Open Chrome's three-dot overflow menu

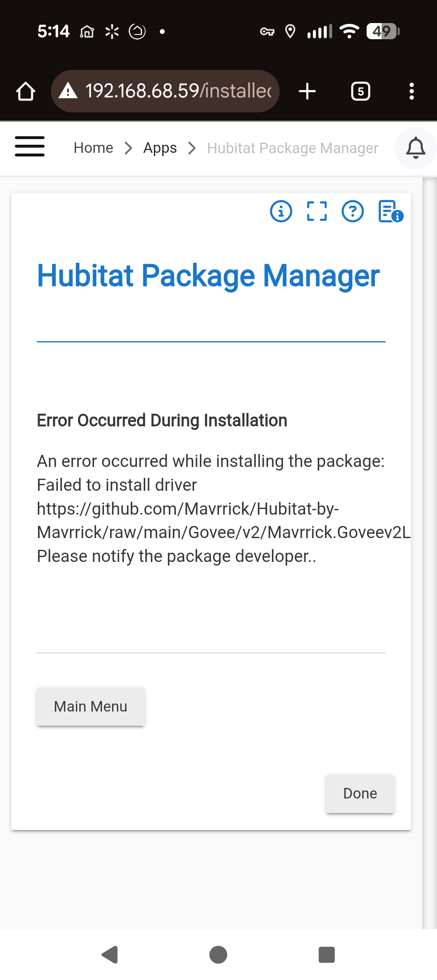pos(412,91)
